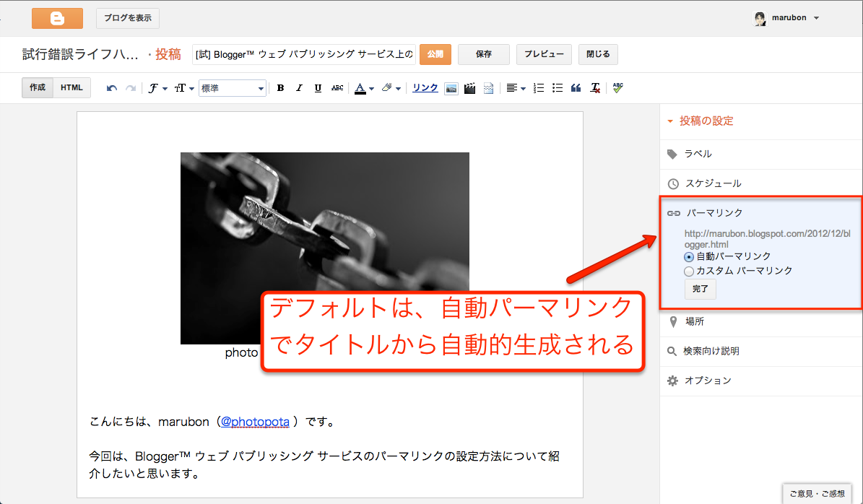Run the spell check

[617, 88]
